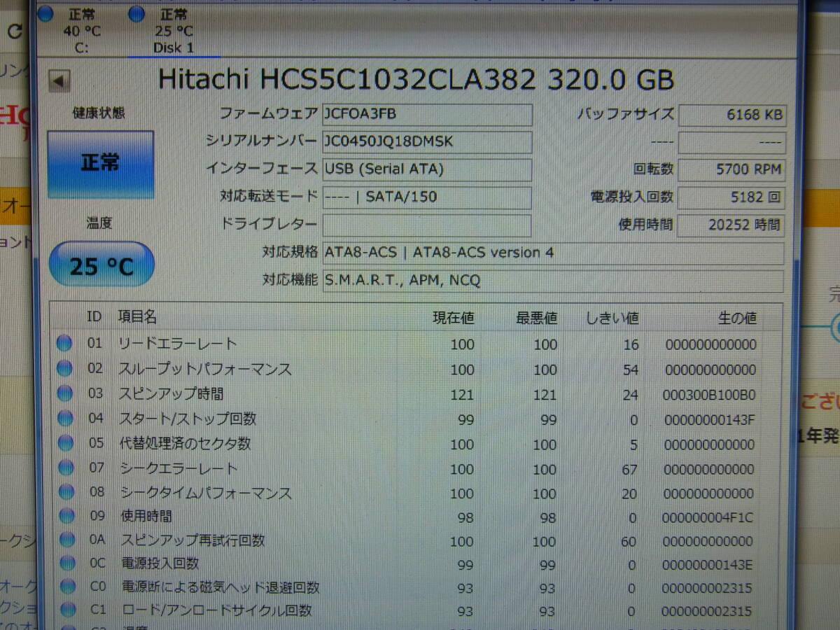Click the serial number field JC0450JQ18DMSK
The height and width of the screenshot is (630, 840).
427,141
